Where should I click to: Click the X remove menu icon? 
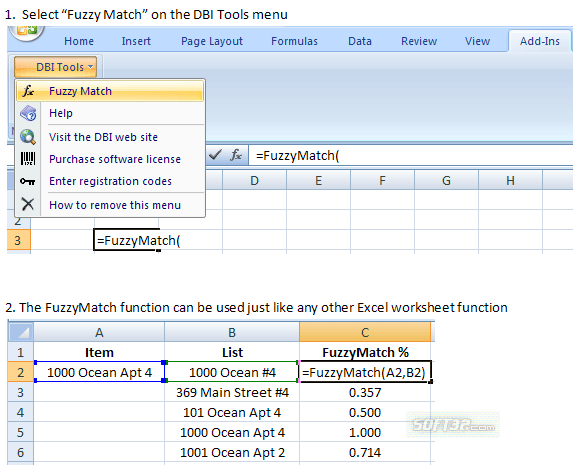(28, 204)
